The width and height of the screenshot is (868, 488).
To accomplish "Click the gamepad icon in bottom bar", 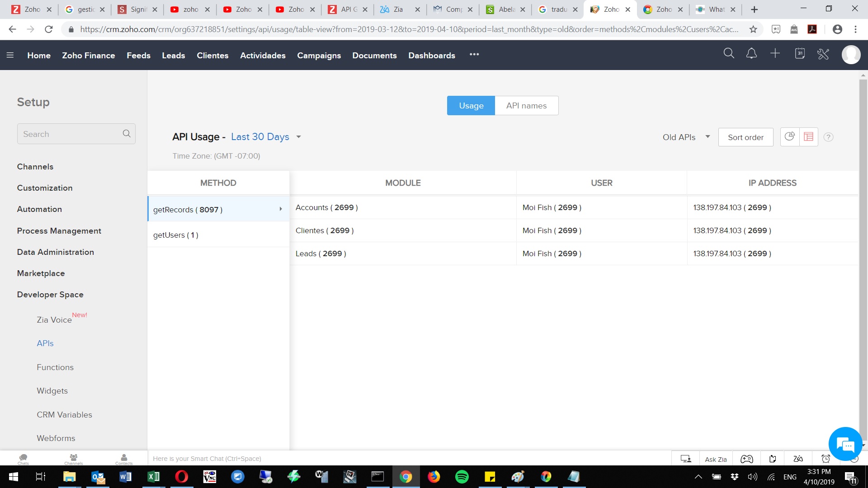I will coord(746,459).
